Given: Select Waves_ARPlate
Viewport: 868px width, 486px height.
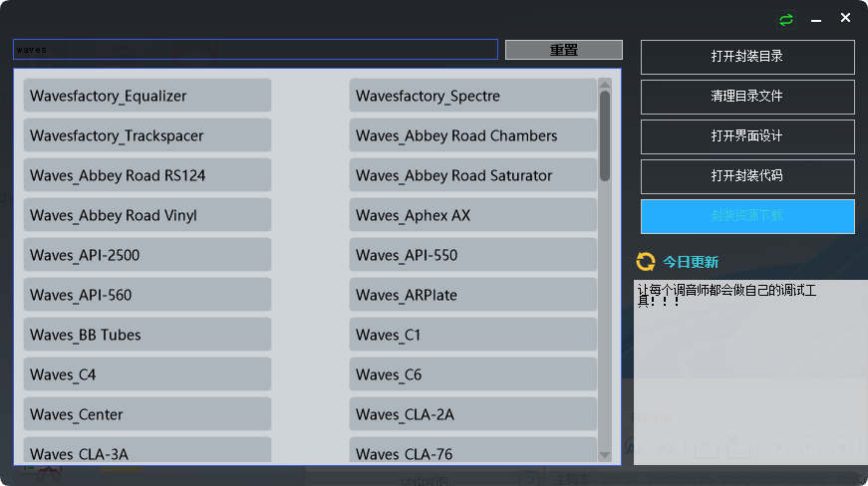Looking at the screenshot, I should 472,295.
